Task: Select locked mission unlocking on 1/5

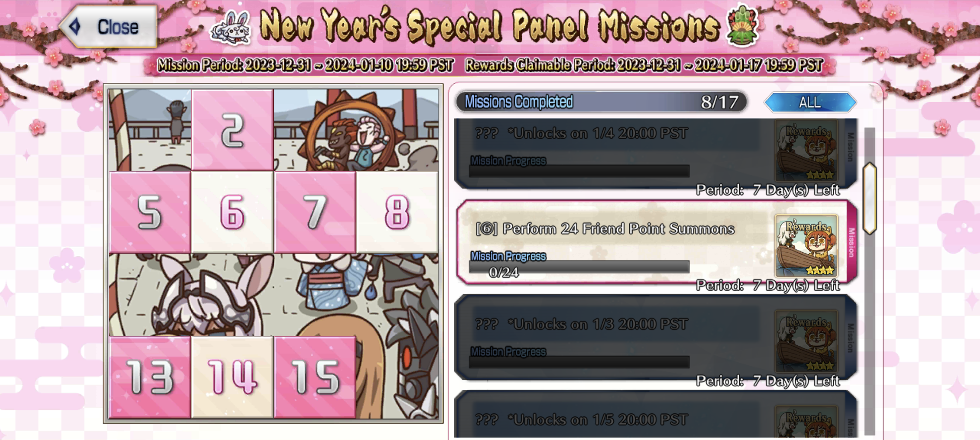Action: point(656,415)
